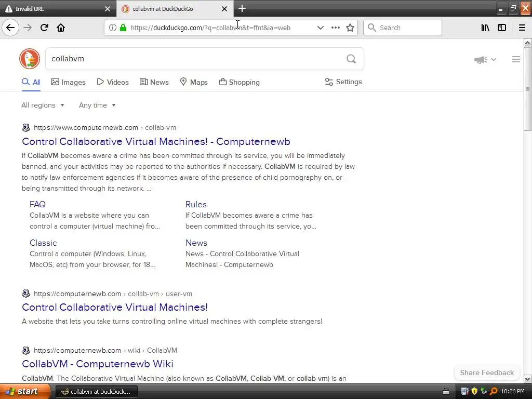
Task: Reload the current page
Action: (44, 28)
